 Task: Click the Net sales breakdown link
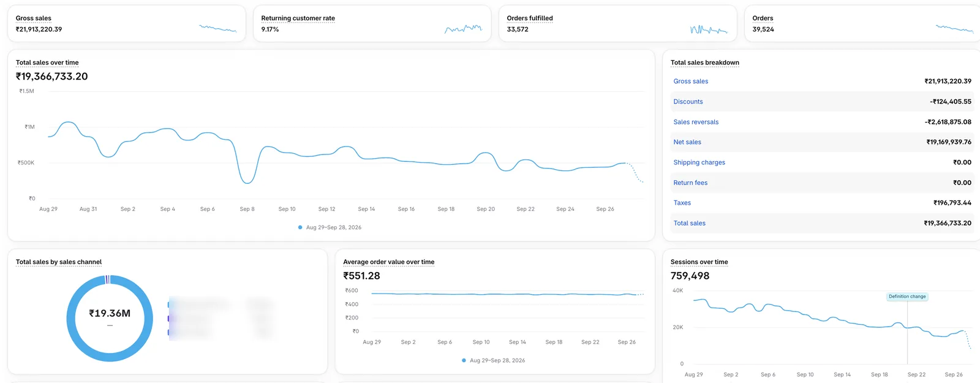coord(687,142)
